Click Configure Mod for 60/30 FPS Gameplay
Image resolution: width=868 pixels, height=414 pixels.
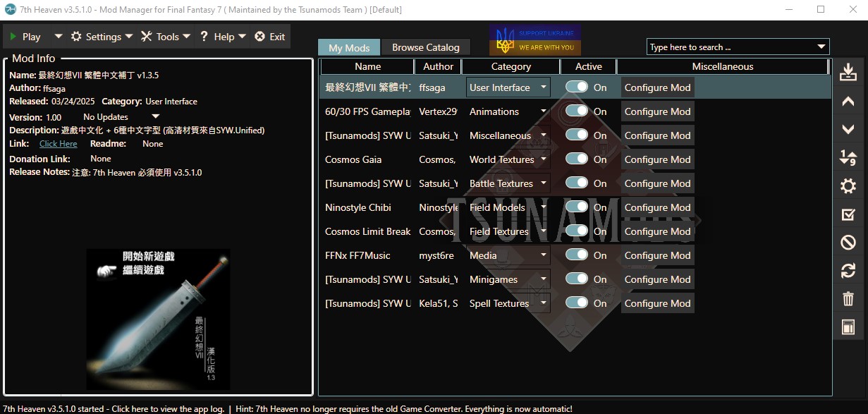[x=658, y=111]
